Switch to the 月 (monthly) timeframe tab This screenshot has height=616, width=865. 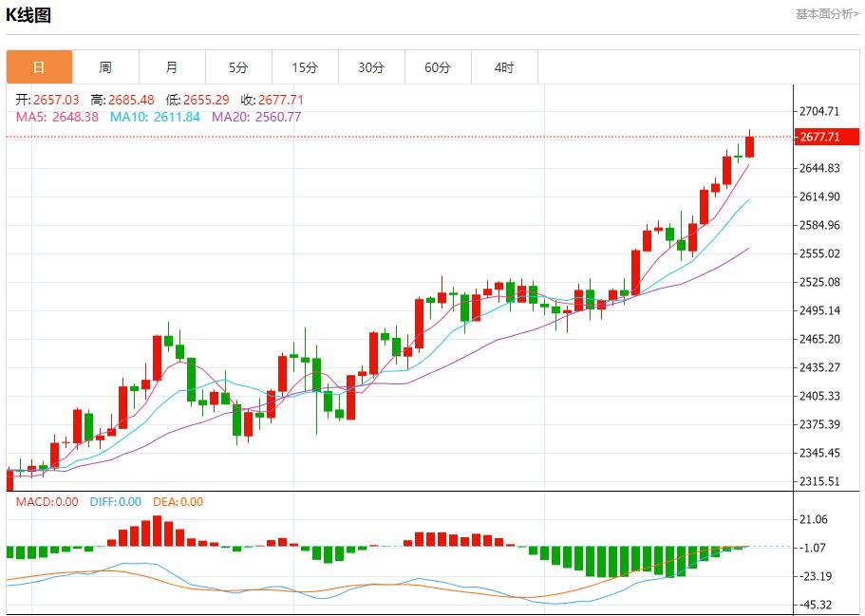click(x=172, y=67)
